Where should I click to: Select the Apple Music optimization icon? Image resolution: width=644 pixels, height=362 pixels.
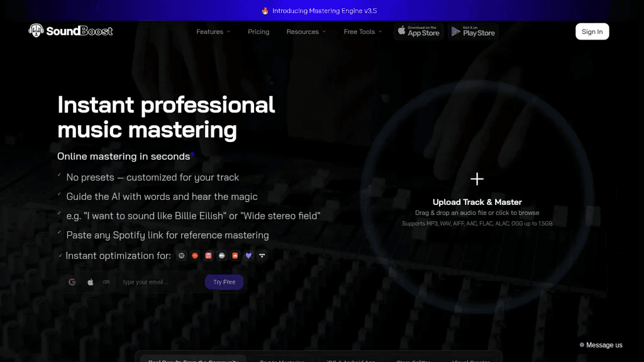(x=208, y=256)
